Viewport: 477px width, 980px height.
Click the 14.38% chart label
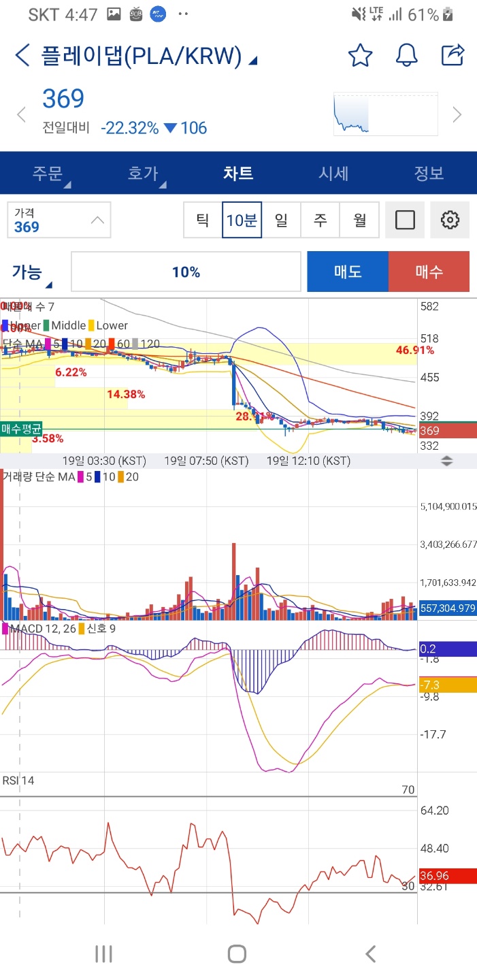[x=126, y=394]
